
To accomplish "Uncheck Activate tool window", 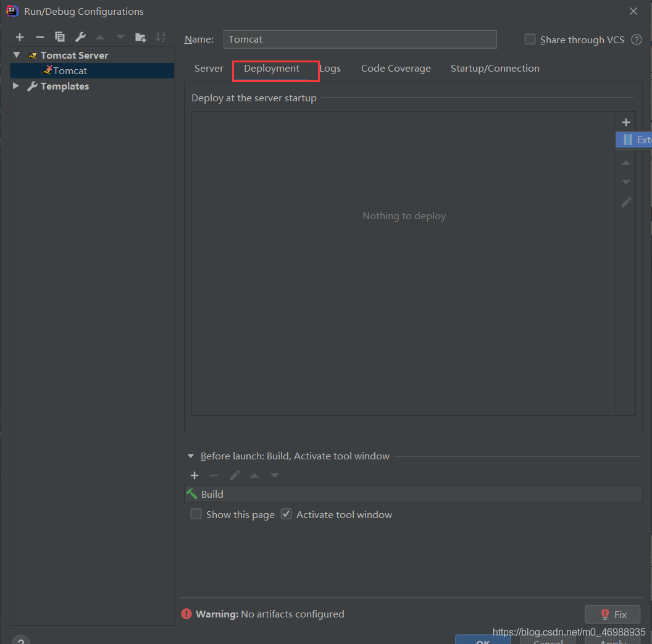I will click(x=286, y=514).
